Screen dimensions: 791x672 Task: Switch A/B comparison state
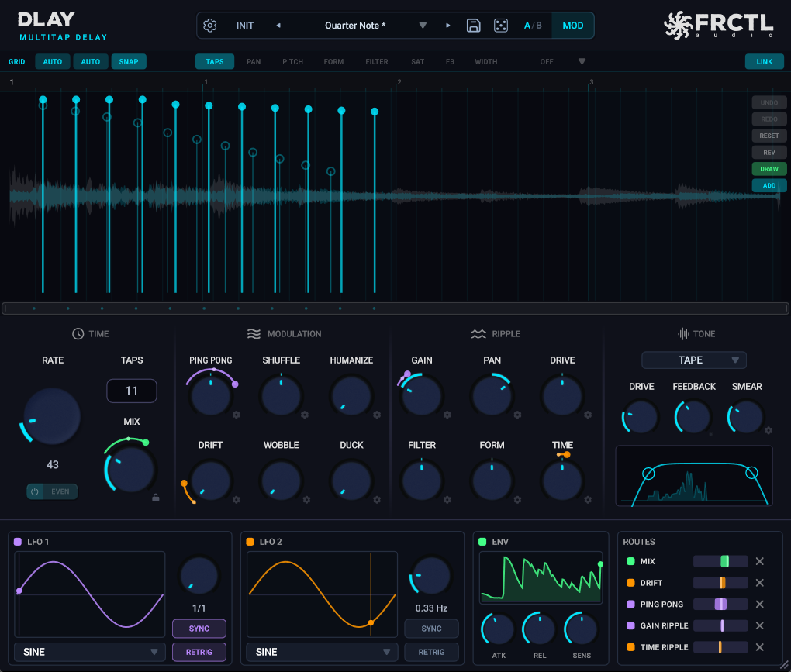(533, 26)
